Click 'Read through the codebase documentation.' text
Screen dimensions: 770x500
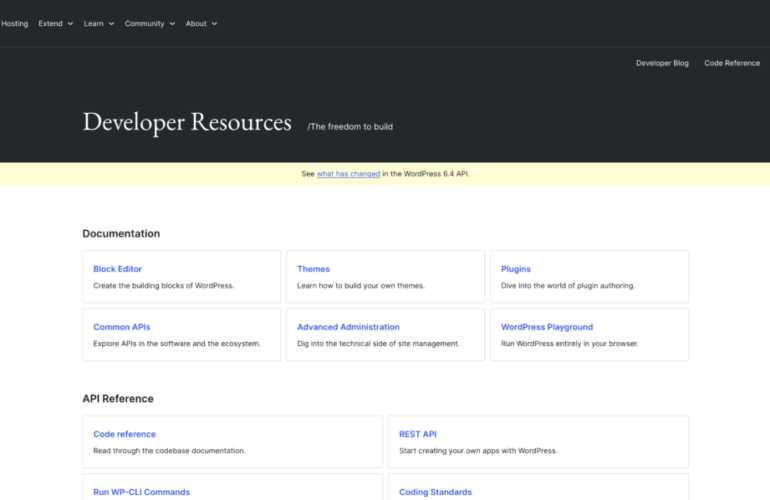click(x=169, y=451)
